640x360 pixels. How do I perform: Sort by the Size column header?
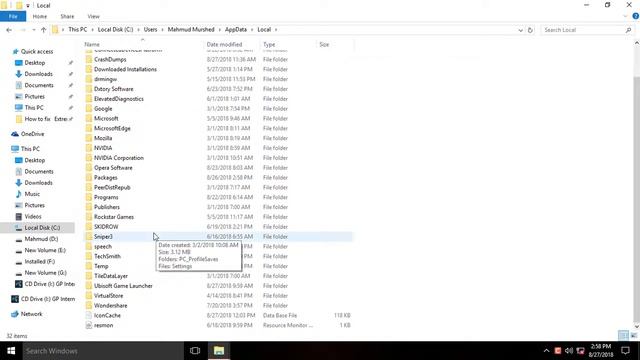(x=324, y=44)
